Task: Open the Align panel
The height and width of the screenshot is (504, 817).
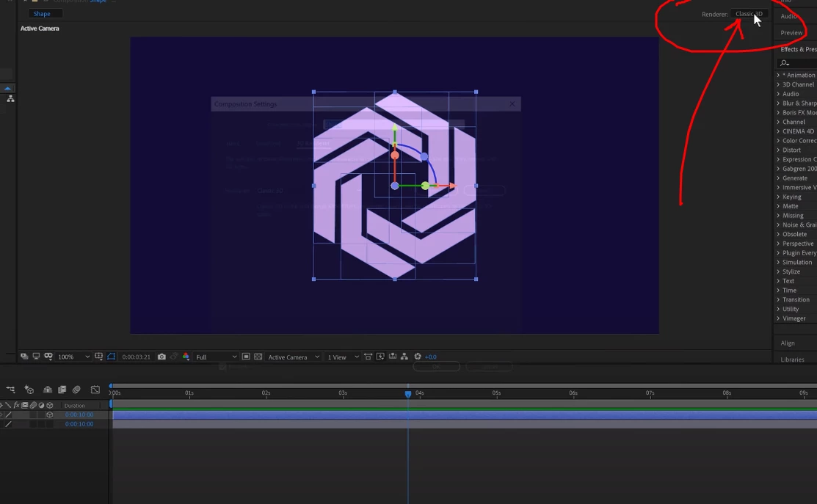Action: [x=788, y=343]
